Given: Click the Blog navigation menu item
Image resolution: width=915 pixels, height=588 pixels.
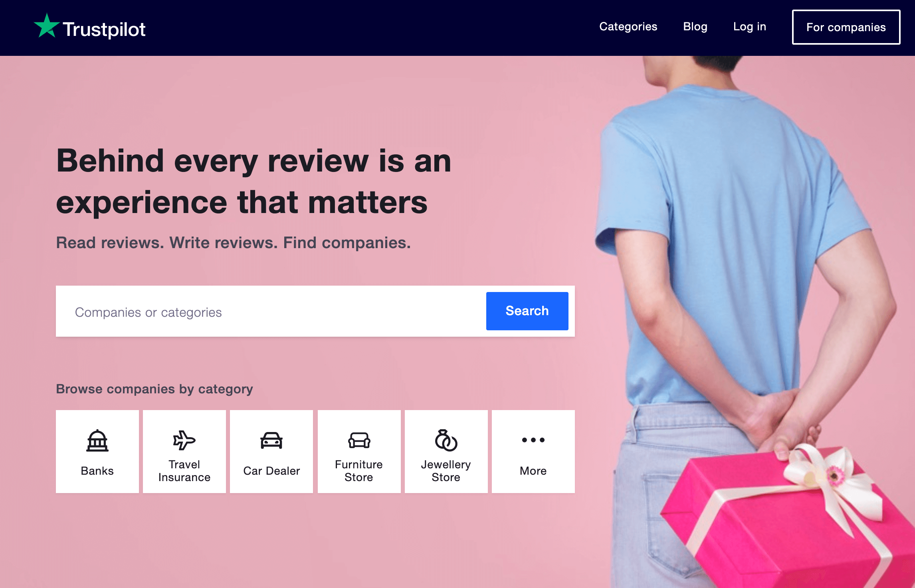Looking at the screenshot, I should tap(694, 27).
